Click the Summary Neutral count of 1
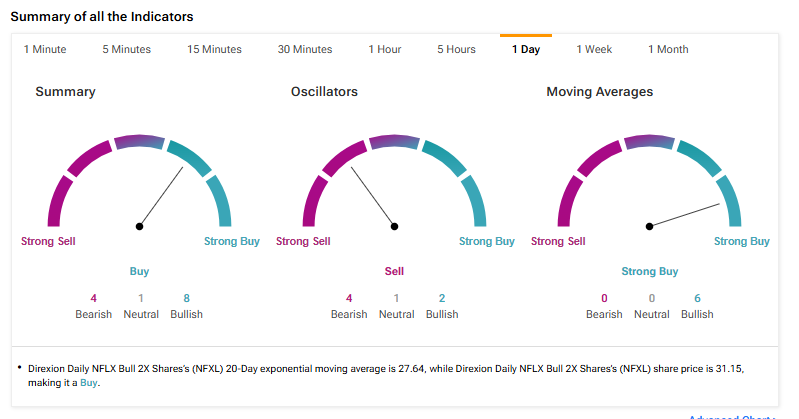This screenshot has width=799, height=419. point(141,298)
